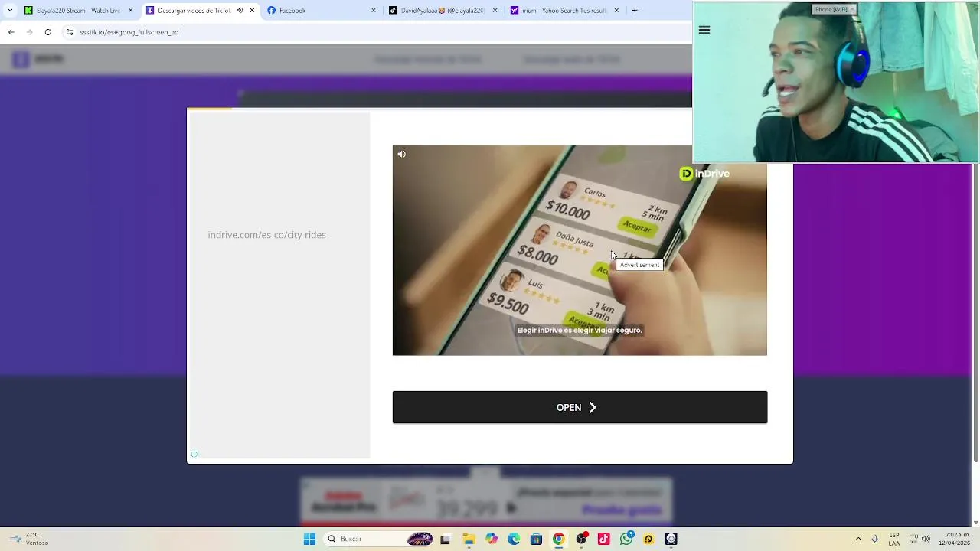Click the inDrive logo on video
The image size is (980, 551).
click(704, 174)
